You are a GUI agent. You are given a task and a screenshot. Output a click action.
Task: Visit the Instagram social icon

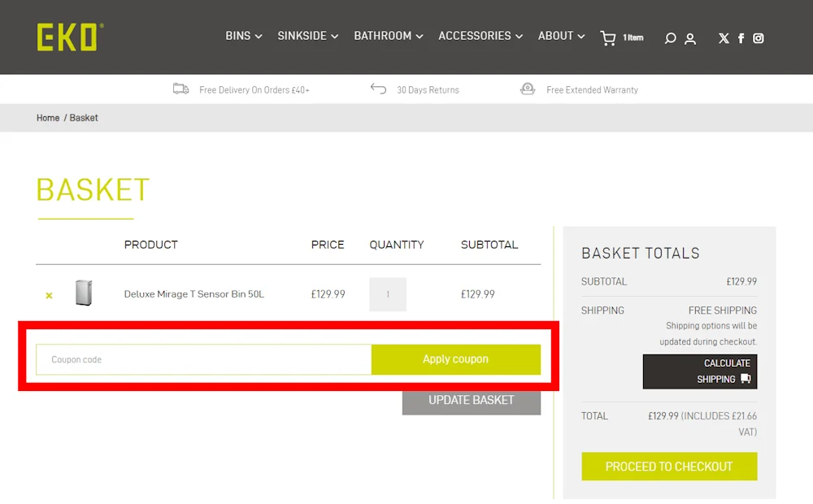[x=758, y=38]
